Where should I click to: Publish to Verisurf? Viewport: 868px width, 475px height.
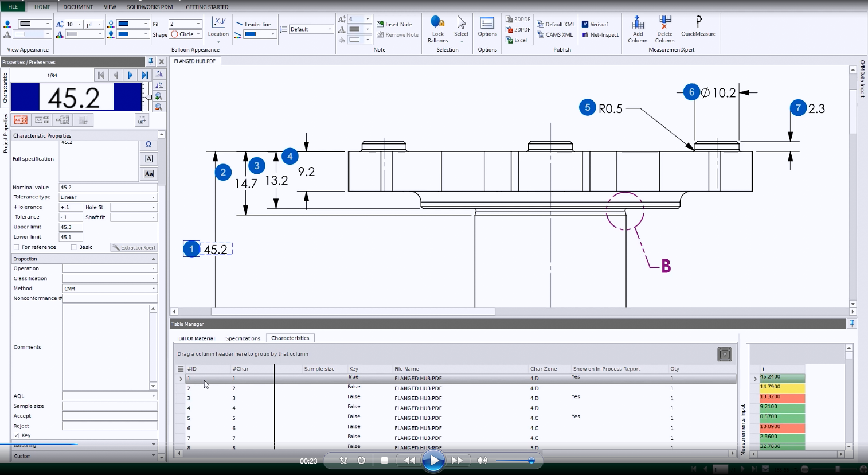(x=595, y=24)
